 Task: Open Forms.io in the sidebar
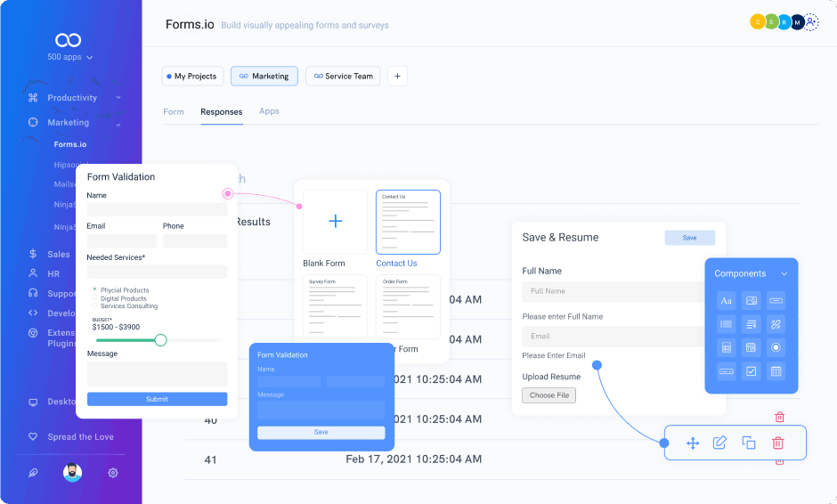[x=70, y=144]
